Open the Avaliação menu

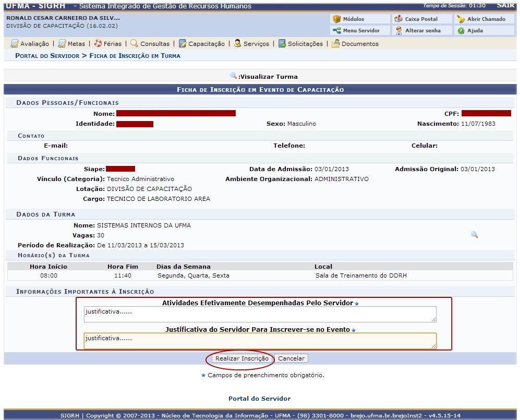[30, 44]
